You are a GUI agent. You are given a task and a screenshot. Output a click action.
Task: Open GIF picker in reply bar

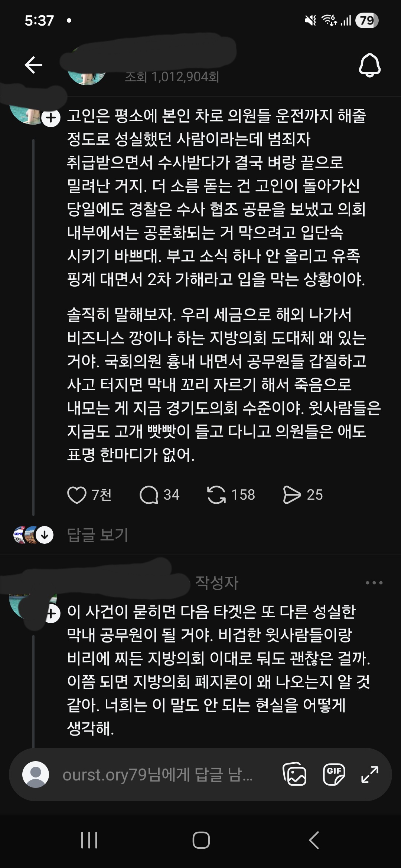334,775
